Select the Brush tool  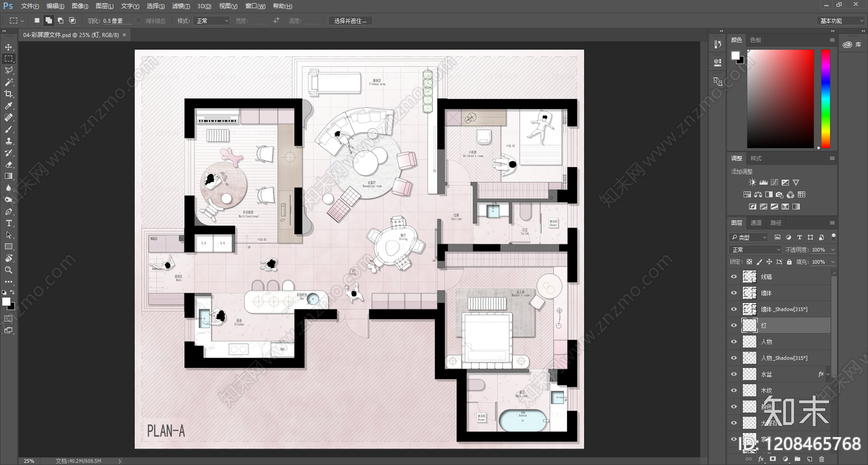[x=9, y=130]
